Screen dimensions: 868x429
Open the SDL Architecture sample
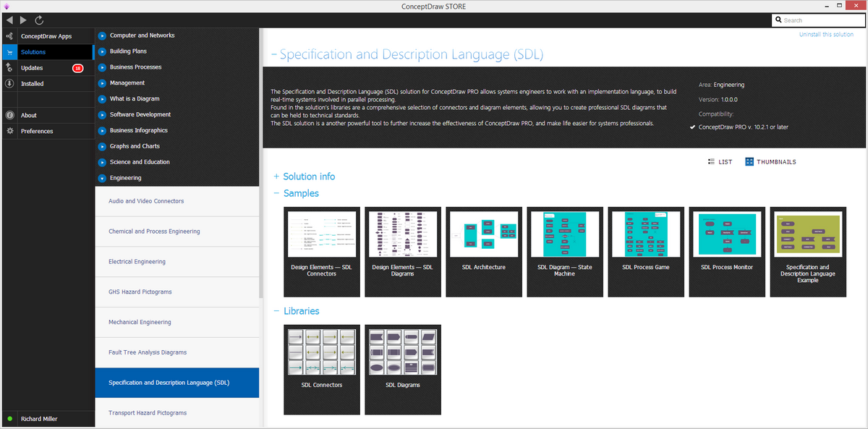(x=484, y=252)
